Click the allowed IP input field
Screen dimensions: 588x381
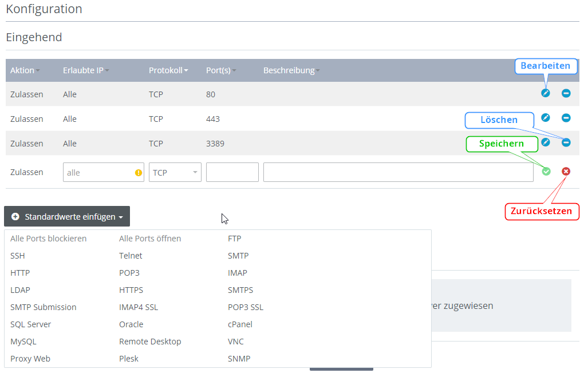pyautogui.click(x=98, y=172)
